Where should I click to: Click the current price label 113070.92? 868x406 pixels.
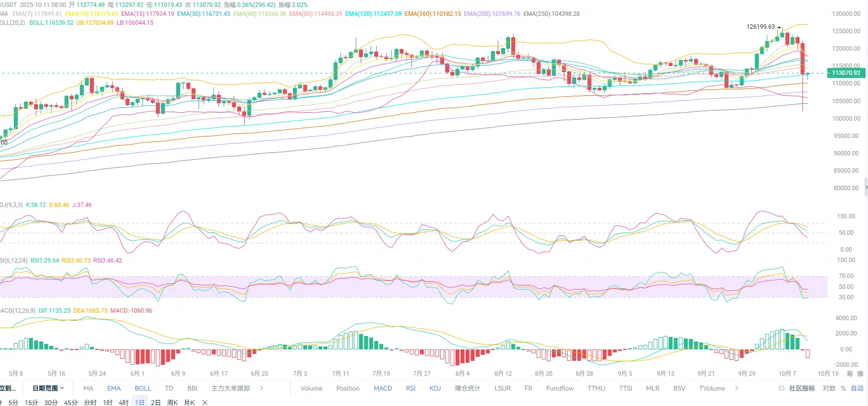[846, 73]
